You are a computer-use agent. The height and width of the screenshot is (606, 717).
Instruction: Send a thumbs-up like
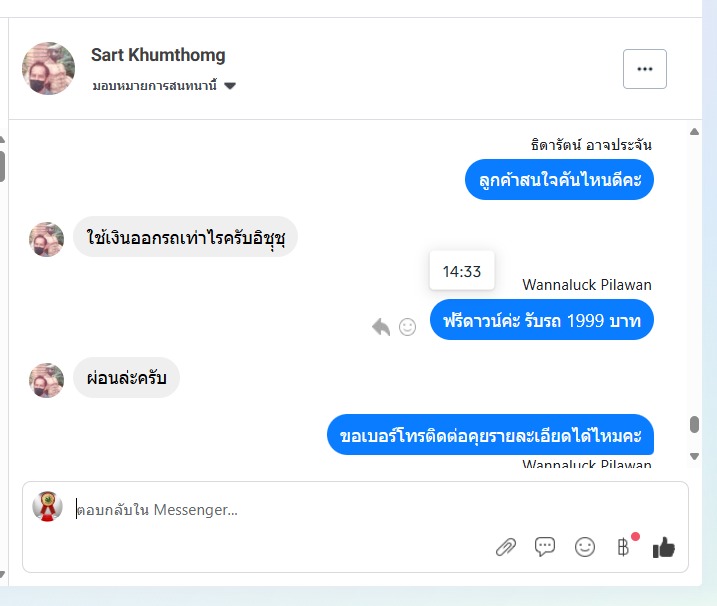coord(663,547)
